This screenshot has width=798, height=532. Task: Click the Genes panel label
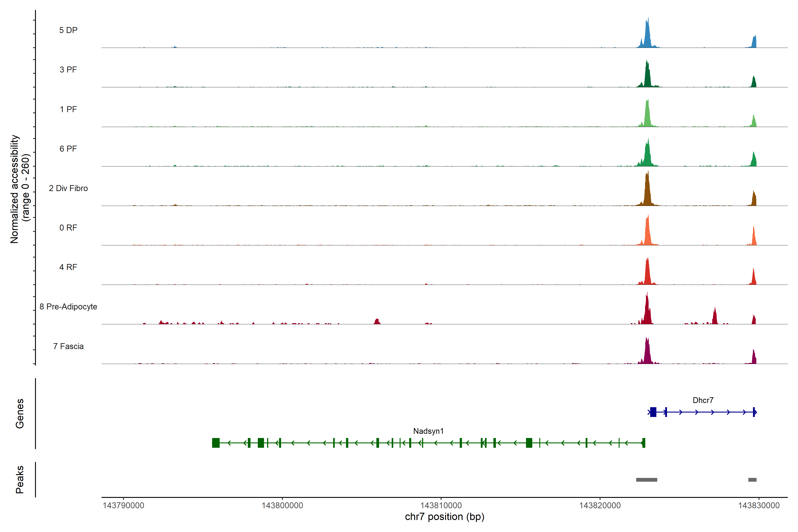point(20,413)
